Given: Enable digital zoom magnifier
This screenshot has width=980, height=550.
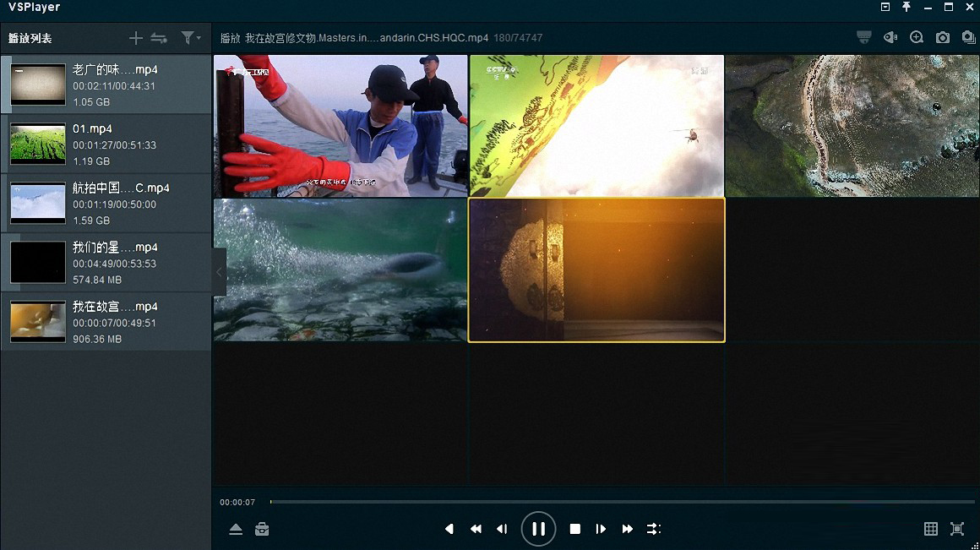Looking at the screenshot, I should tap(917, 37).
